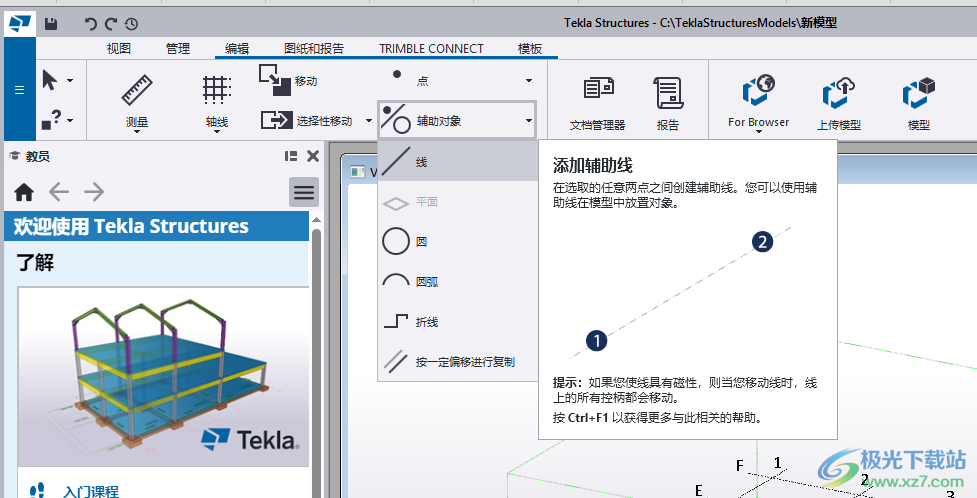Select the arrow selection tool

pos(50,80)
